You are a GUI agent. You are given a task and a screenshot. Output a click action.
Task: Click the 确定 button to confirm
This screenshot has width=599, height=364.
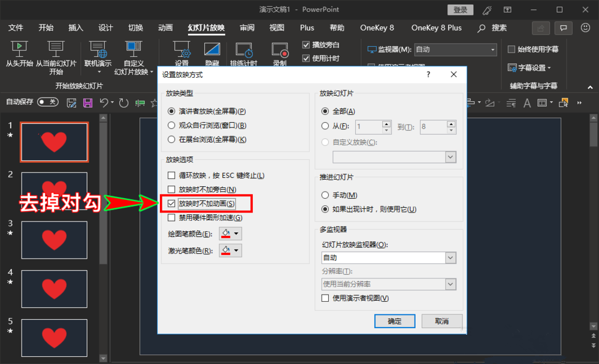394,321
